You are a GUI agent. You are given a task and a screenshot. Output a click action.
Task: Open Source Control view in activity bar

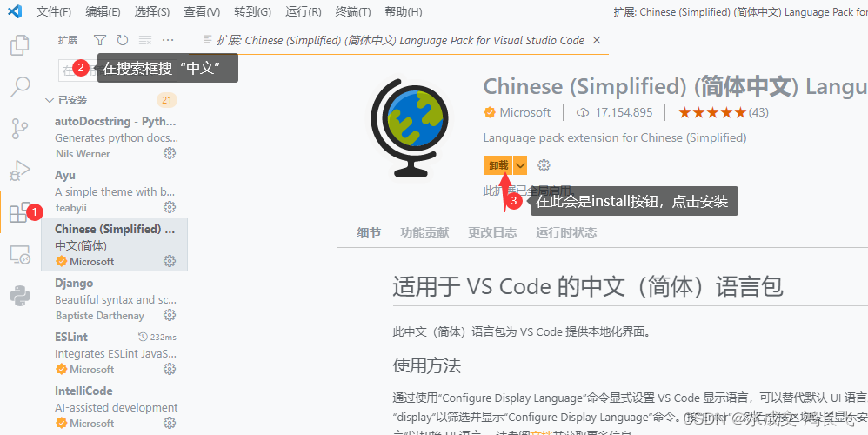(x=20, y=129)
